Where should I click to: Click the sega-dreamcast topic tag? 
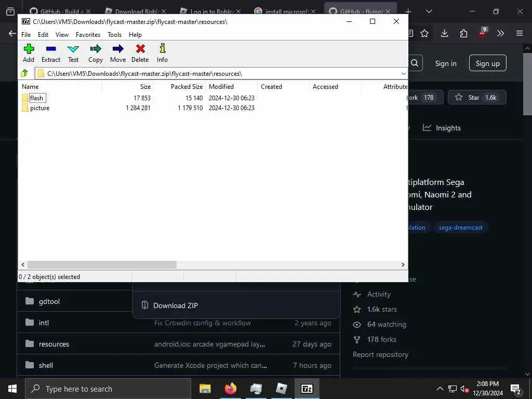pos(460,228)
